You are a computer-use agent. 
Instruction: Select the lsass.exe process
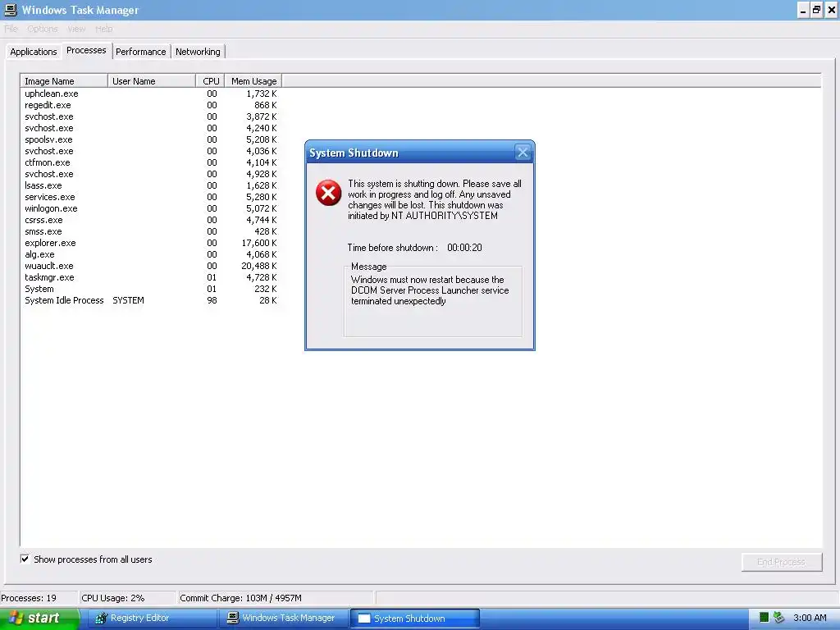tap(151, 186)
